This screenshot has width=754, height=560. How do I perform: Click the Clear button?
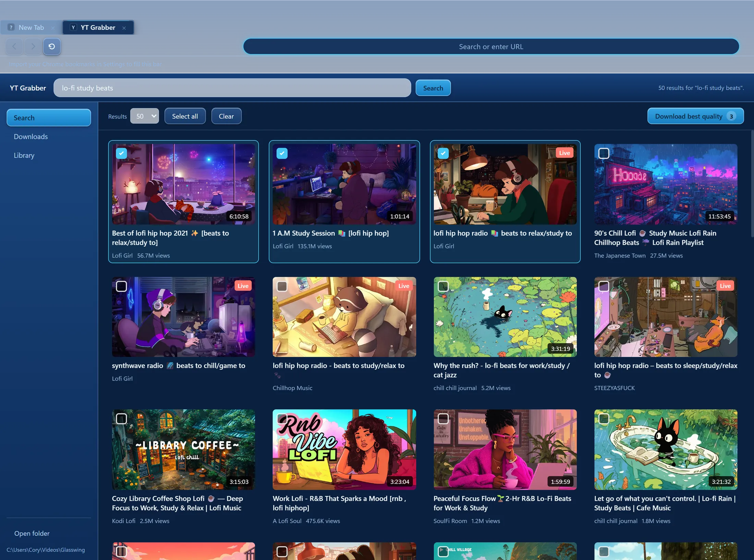tap(226, 116)
